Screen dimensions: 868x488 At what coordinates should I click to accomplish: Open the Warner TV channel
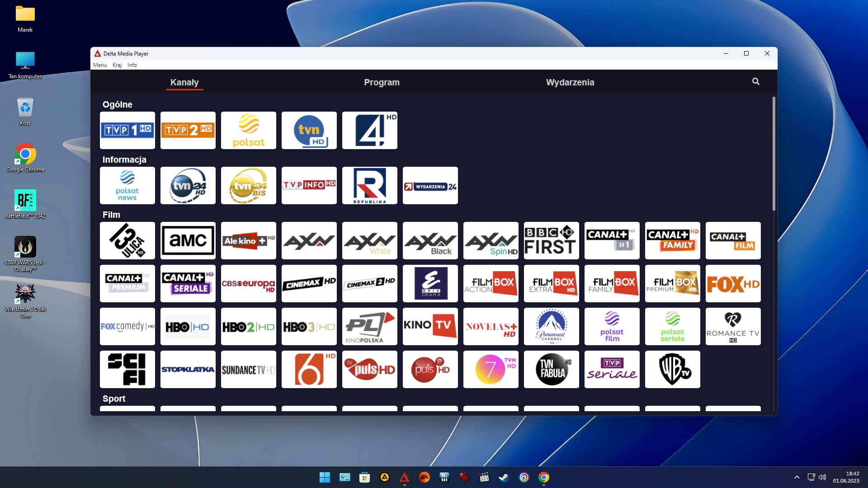pos(673,369)
